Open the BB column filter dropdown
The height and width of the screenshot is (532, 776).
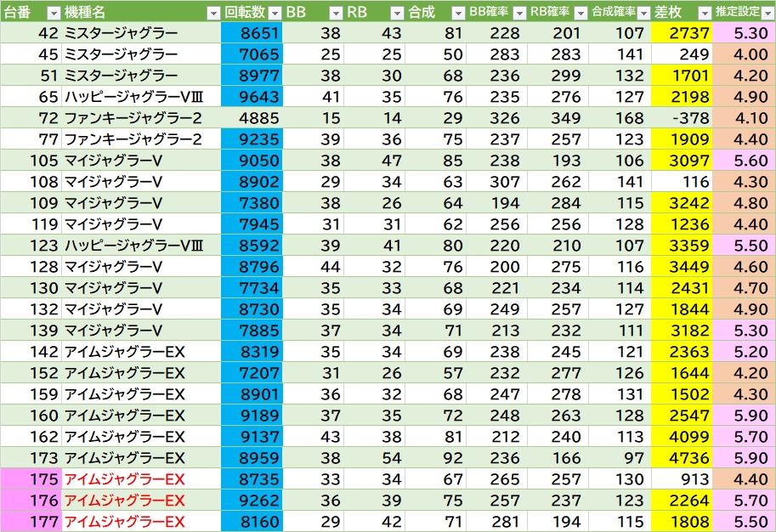click(x=336, y=13)
